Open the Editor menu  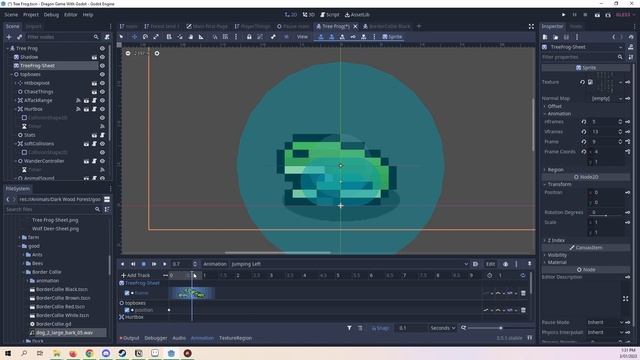coord(71,15)
